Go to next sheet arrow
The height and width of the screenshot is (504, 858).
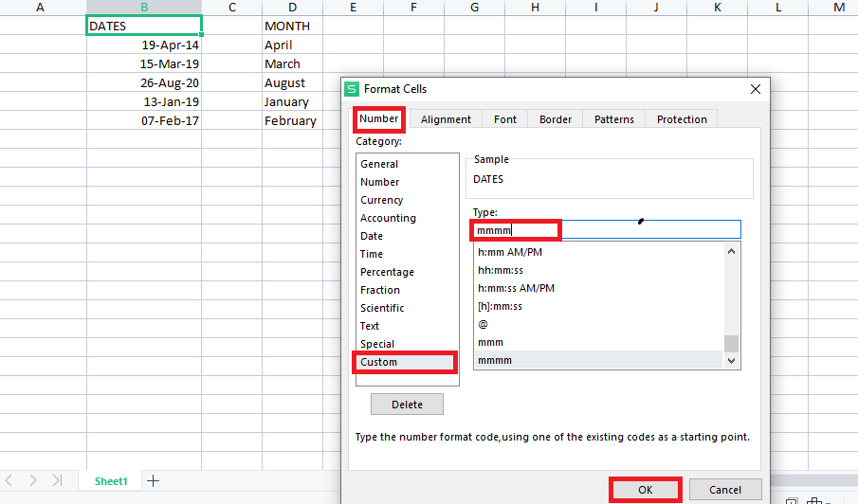(33, 480)
